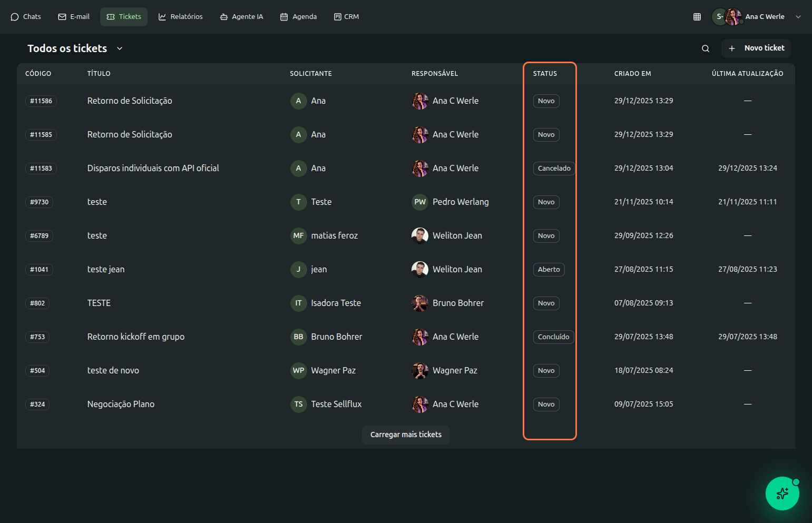The width and height of the screenshot is (812, 523).
Task: Click the search magnifier icon
Action: pos(705,48)
